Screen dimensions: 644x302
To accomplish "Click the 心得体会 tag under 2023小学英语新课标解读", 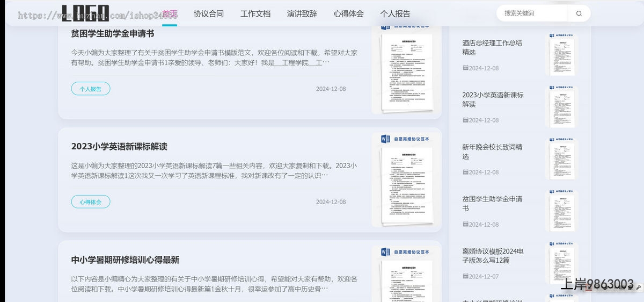I will coord(90,202).
